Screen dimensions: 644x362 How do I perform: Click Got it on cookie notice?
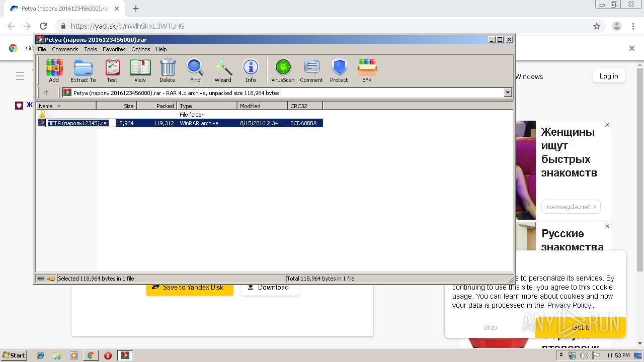pos(581,327)
